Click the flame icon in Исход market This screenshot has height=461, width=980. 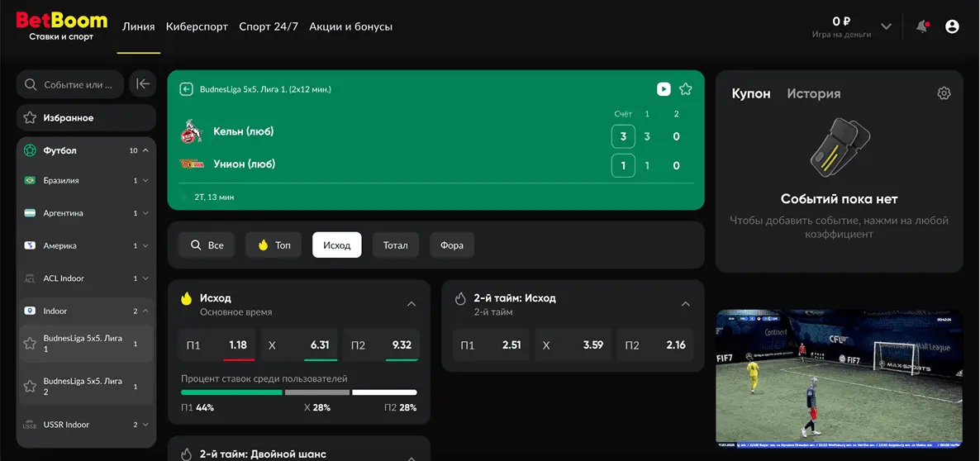click(186, 298)
